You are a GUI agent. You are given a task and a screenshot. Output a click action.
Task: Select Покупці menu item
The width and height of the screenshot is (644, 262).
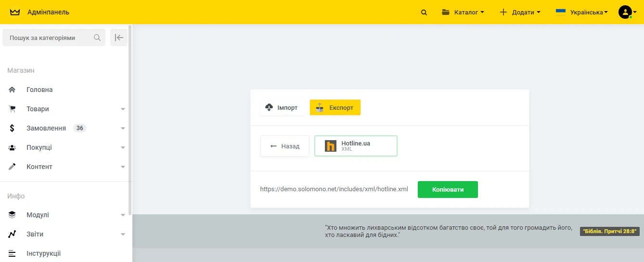coord(39,147)
